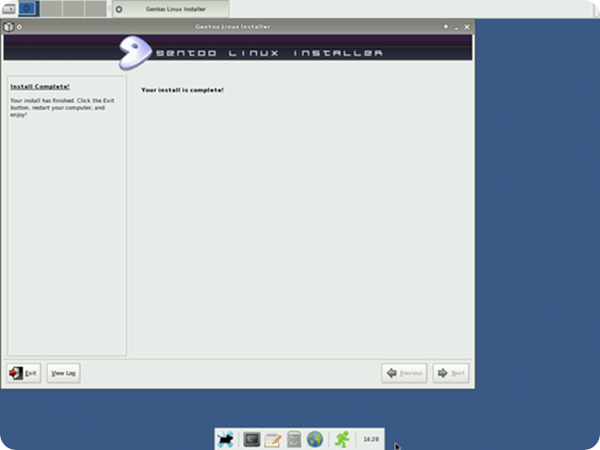Click the greyed-out Next button

[451, 373]
